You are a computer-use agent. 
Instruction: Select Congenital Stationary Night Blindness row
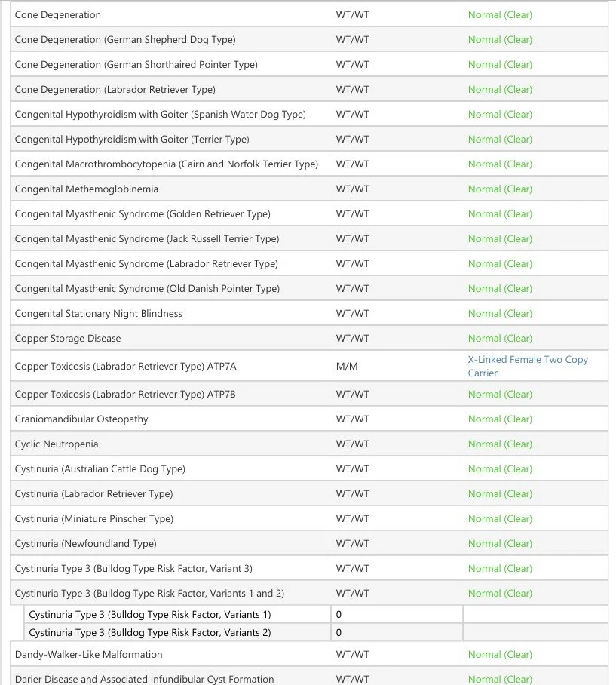tap(309, 314)
